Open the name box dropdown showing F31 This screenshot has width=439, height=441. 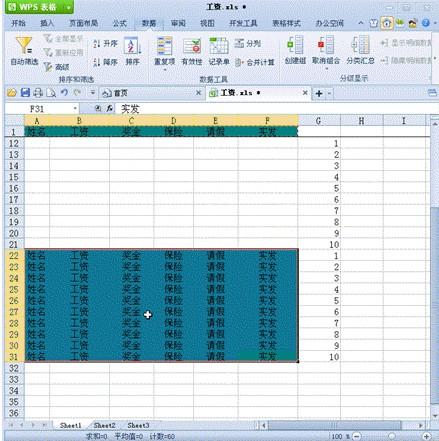point(75,109)
